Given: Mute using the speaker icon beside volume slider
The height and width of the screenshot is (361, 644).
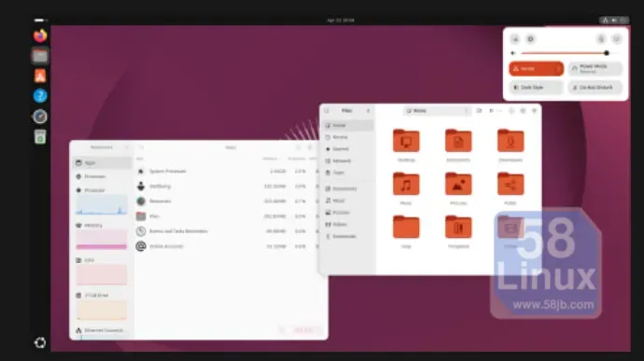Looking at the screenshot, I should (x=513, y=53).
